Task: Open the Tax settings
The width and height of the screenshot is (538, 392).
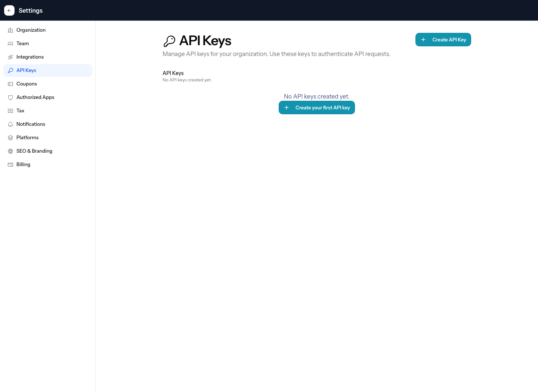Action: 47,111
